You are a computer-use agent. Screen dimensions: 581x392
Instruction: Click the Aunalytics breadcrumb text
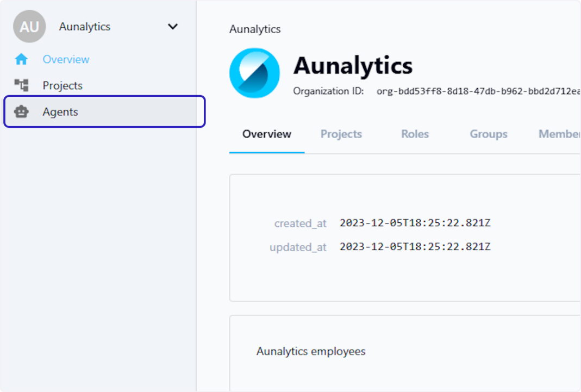[x=255, y=29]
